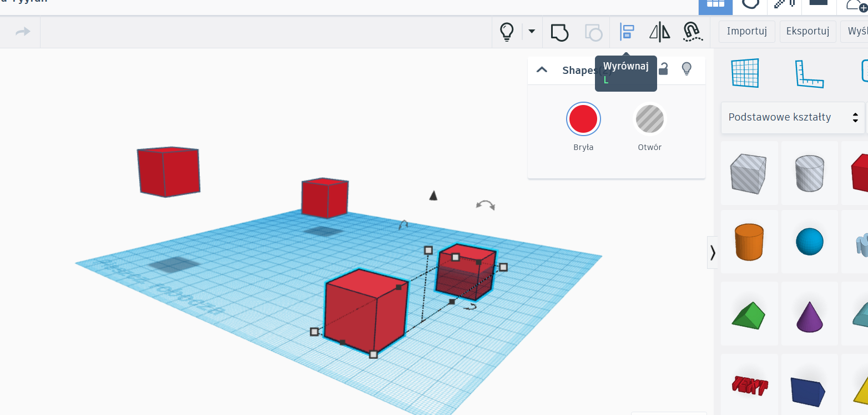
Task: Collapse the Shapes inspector panel chevron
Action: [542, 70]
